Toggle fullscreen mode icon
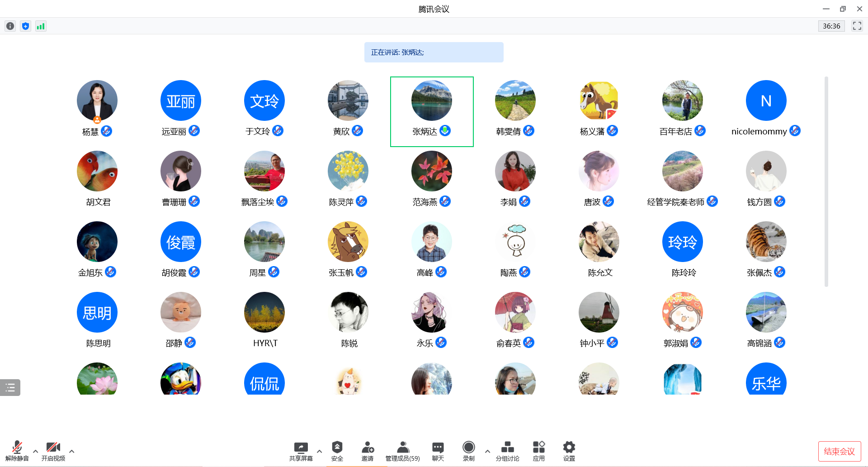This screenshot has width=868, height=467. (857, 26)
